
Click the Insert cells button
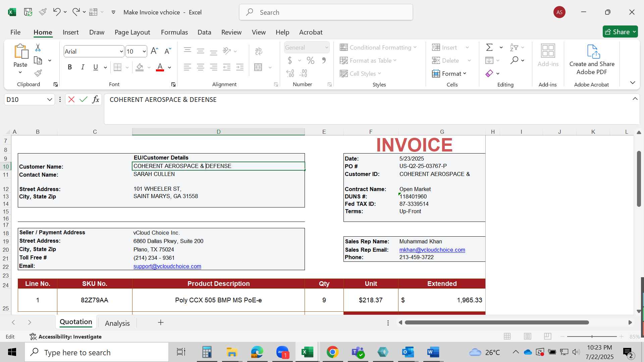tap(445, 48)
